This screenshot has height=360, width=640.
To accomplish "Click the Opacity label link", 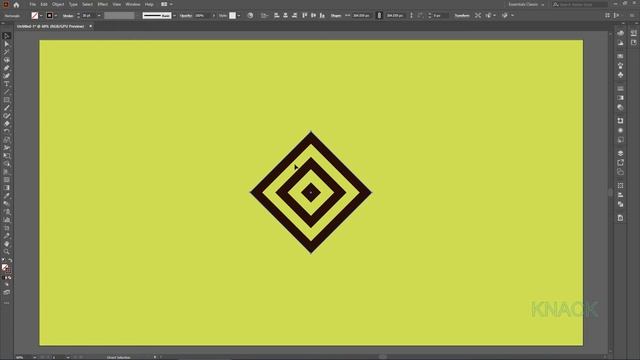I will 186,16.
